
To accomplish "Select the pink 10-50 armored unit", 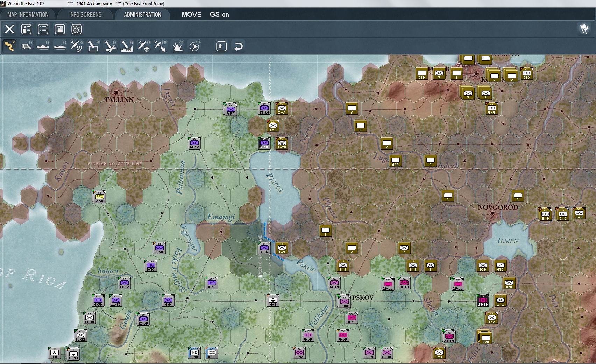I will 458,284.
